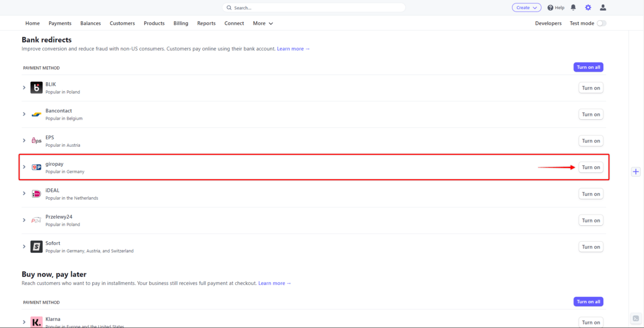Screen dimensions: 644x328
Task: Open the Developers link
Action: tap(548, 23)
